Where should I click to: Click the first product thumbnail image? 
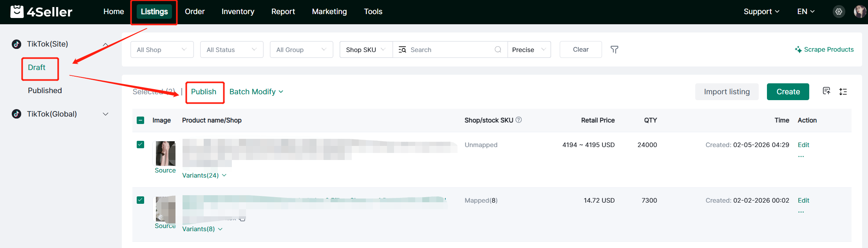[x=165, y=153]
